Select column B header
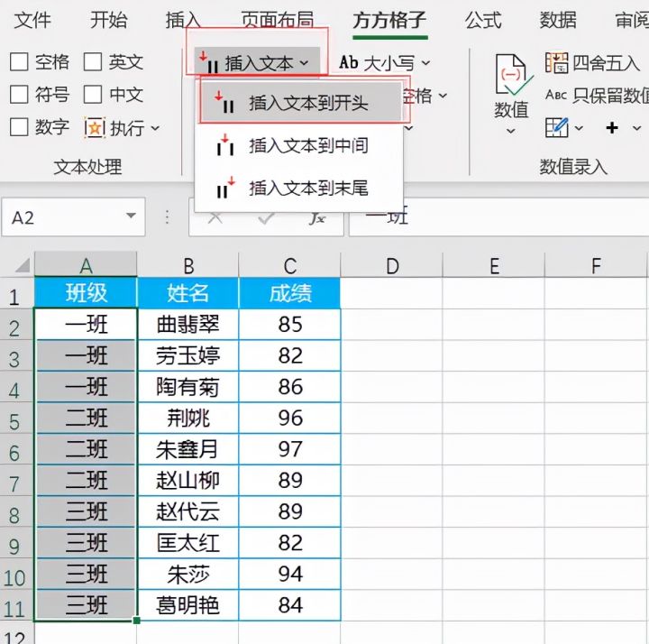 187,265
